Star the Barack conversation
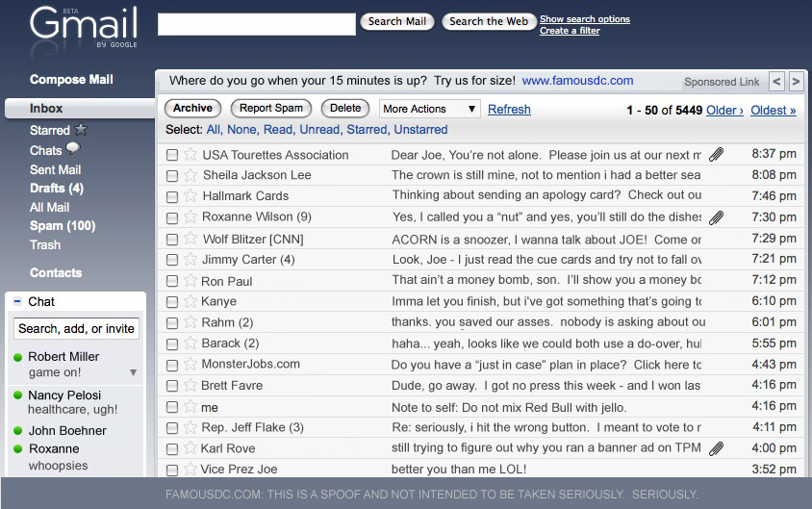This screenshot has height=509, width=812. click(x=190, y=343)
